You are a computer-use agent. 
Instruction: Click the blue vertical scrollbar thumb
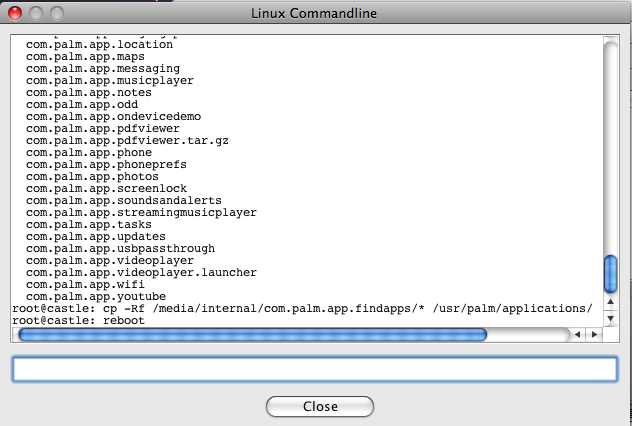tap(611, 274)
